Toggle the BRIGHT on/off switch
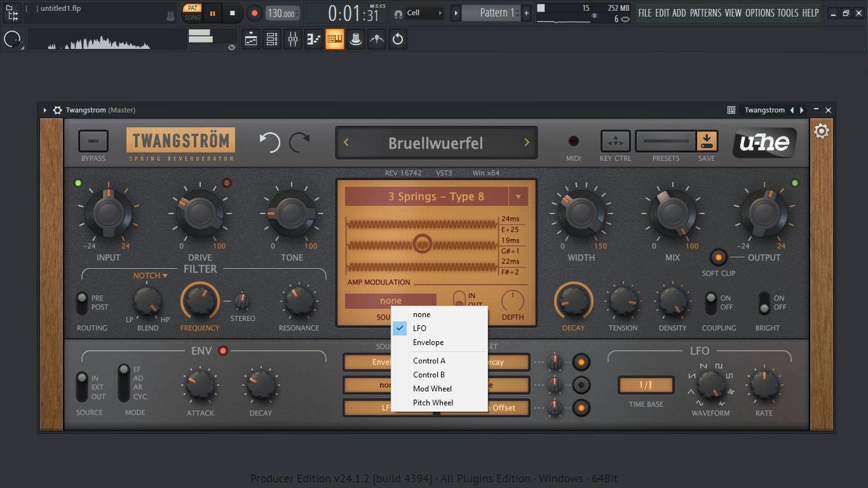This screenshot has height=488, width=868. pyautogui.click(x=764, y=303)
